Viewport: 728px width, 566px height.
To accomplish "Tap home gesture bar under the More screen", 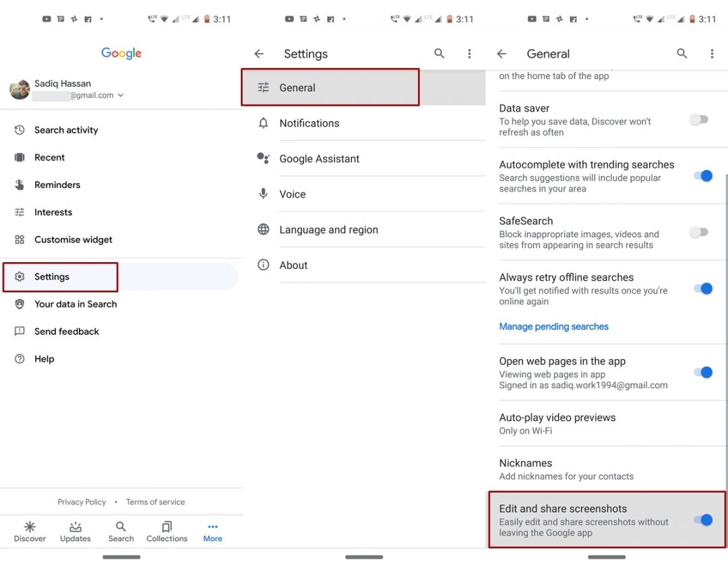I will [121, 557].
